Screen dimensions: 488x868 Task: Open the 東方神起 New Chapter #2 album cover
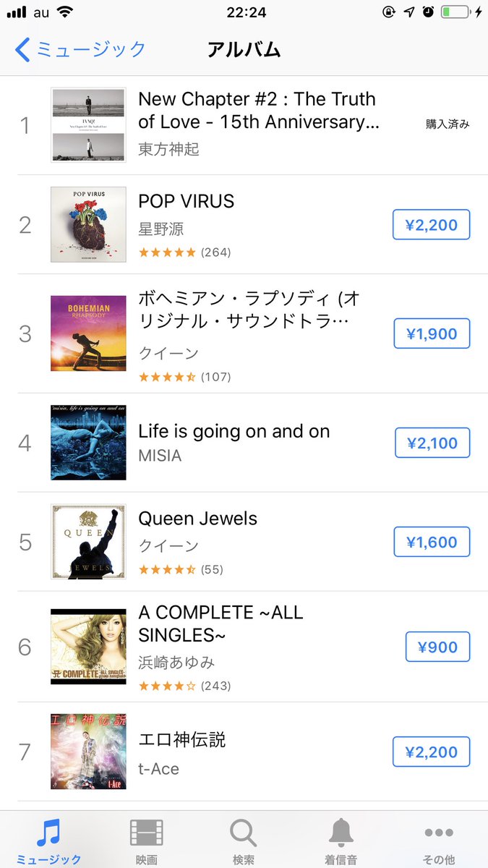coord(88,125)
